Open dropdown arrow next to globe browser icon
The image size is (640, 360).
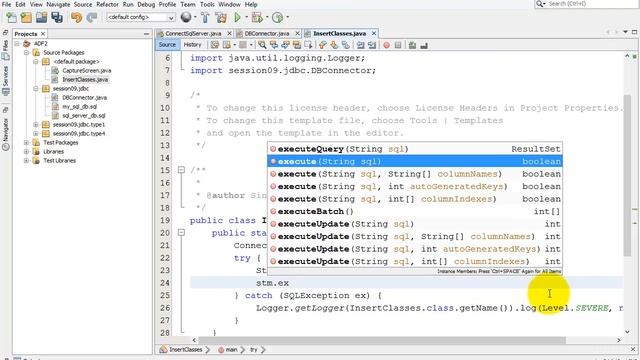coord(195,17)
